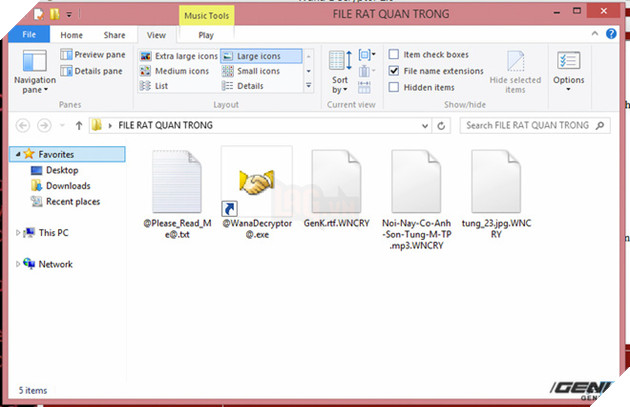Open the File menu tab
Screen dimensions: 630x407
28,33
